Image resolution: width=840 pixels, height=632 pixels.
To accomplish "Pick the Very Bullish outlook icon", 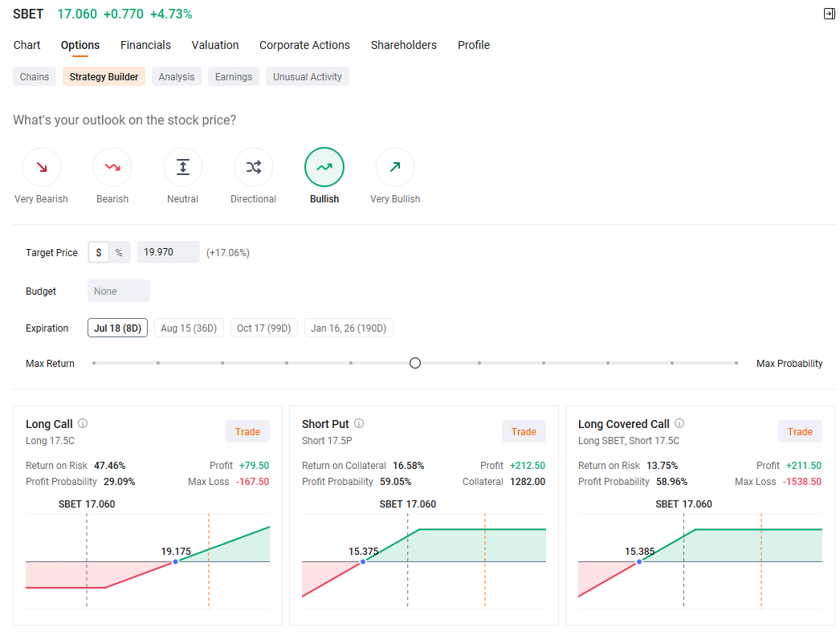I will point(395,167).
